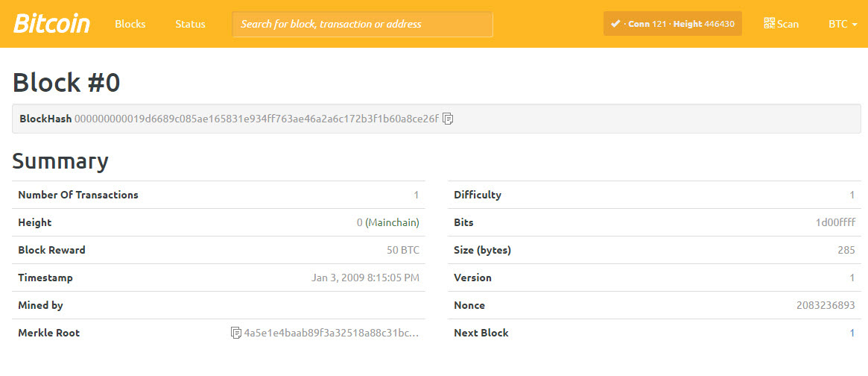This screenshot has width=868, height=376.
Task: Expand the BTC currency dropdown
Action: coord(842,24)
